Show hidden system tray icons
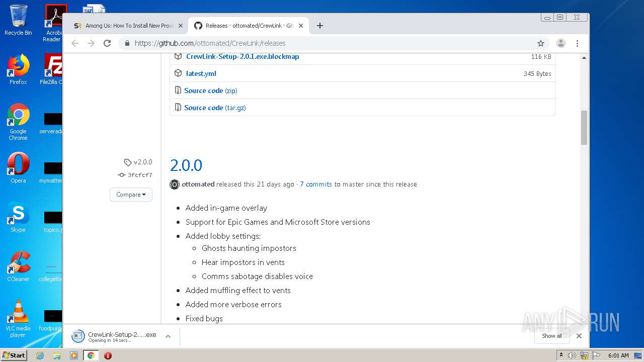The height and width of the screenshot is (362, 644). point(561,355)
